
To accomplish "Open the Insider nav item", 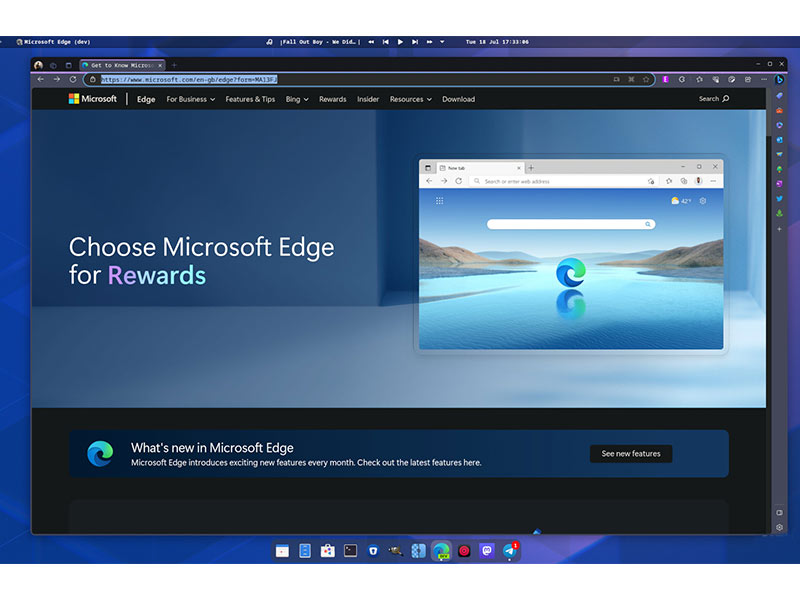I will (368, 99).
